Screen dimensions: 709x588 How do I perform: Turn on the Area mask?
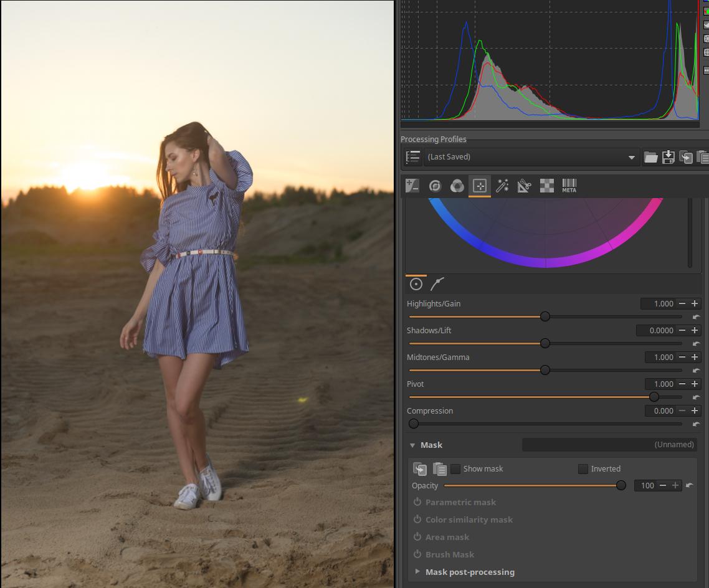pos(417,537)
